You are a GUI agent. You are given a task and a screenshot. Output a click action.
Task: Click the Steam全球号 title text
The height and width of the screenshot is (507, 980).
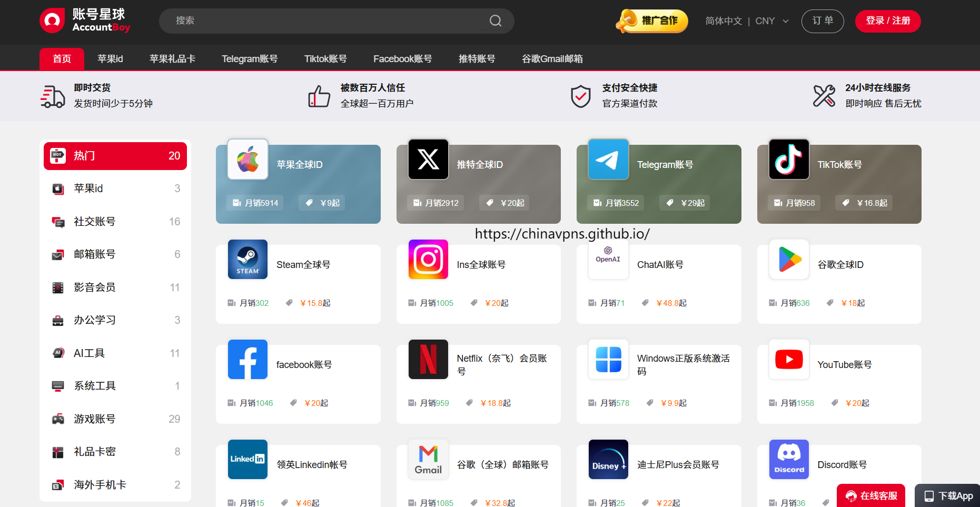pyautogui.click(x=303, y=265)
